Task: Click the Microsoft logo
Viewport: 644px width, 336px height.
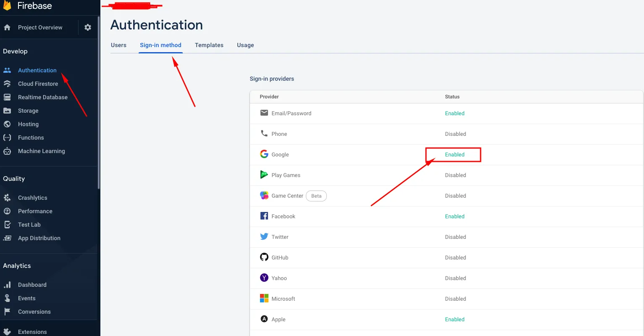Action: [264, 298]
